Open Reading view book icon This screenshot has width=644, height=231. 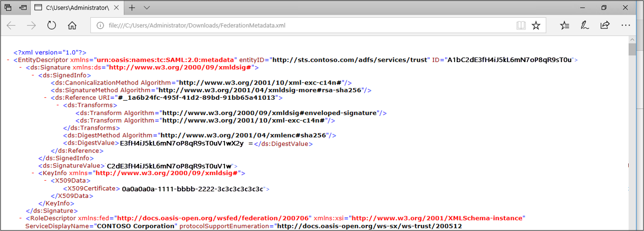click(521, 25)
